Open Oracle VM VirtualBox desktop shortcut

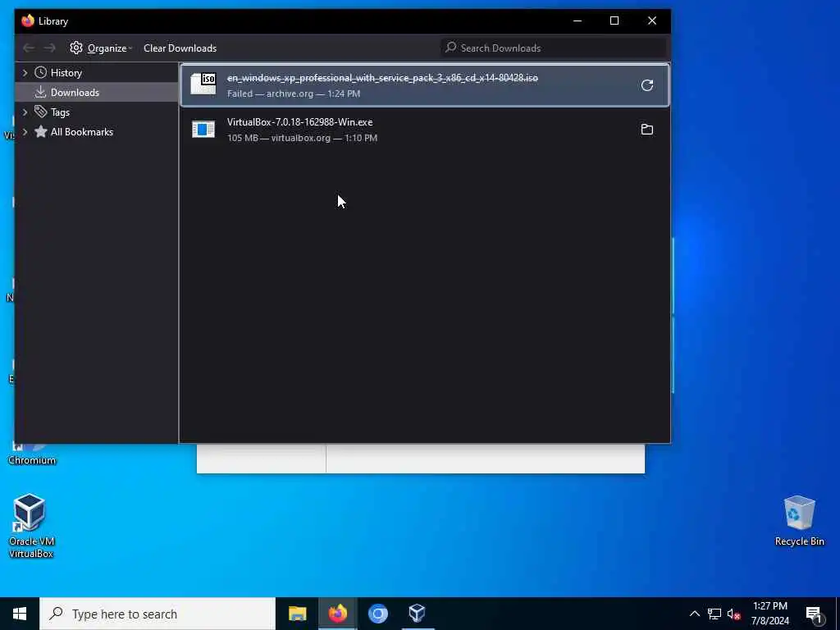tap(30, 526)
